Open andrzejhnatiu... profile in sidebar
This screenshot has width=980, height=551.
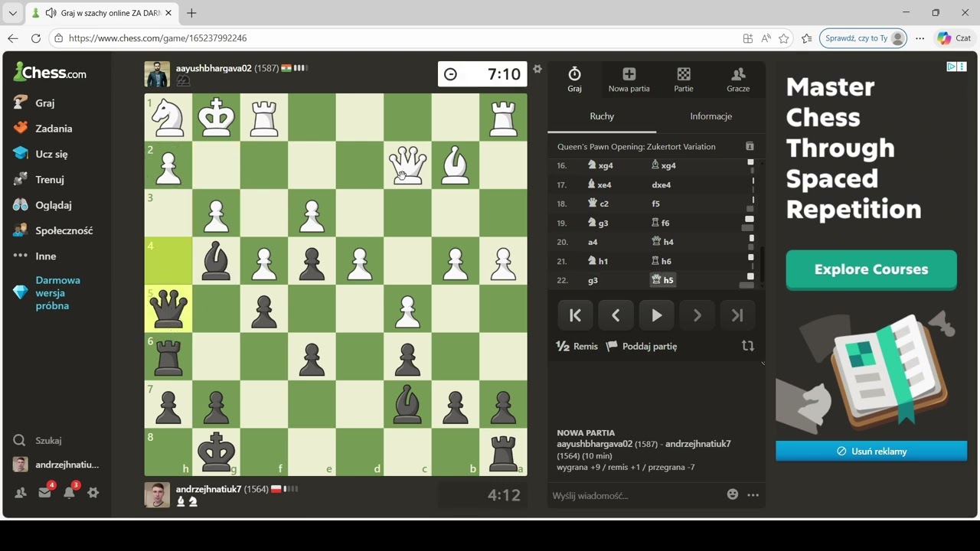click(56, 465)
